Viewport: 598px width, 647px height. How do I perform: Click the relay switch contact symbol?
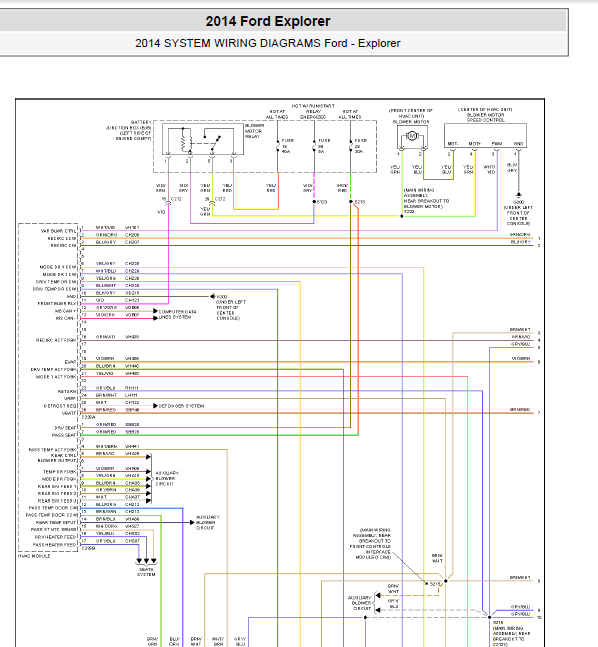point(213,142)
